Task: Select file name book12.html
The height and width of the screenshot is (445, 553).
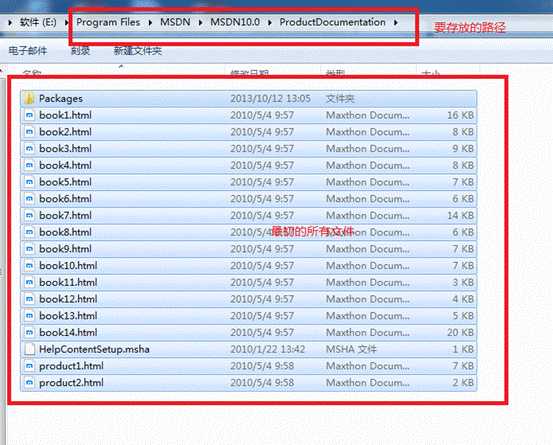Action: [68, 299]
